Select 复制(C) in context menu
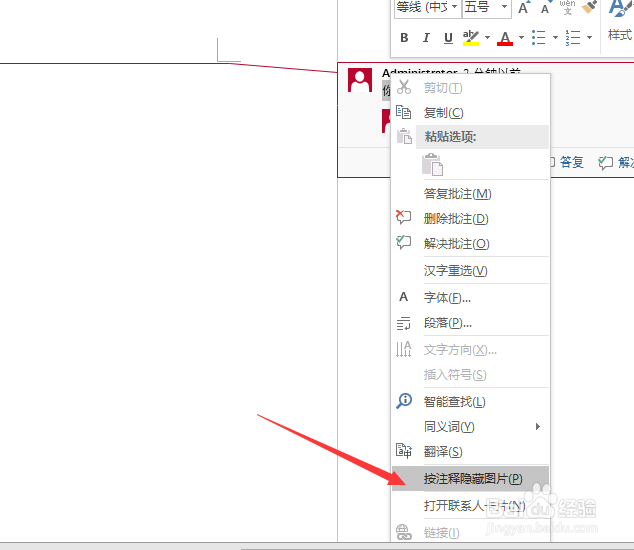The height and width of the screenshot is (550, 634). [470, 112]
